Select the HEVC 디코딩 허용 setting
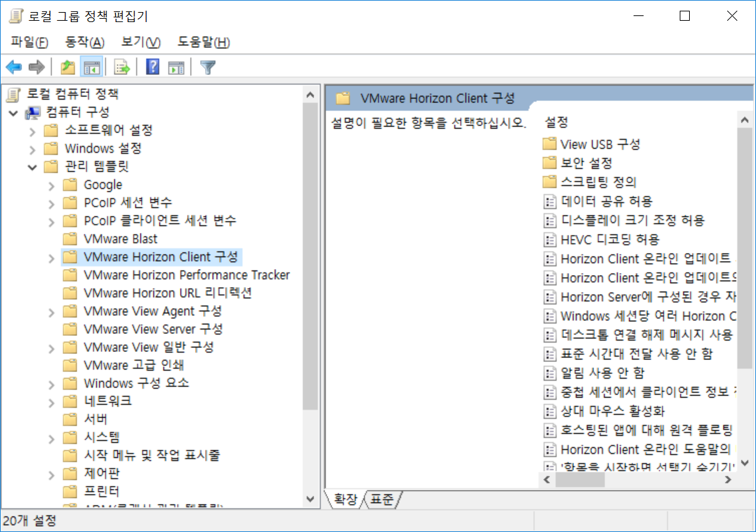This screenshot has height=532, width=756. pos(601,239)
